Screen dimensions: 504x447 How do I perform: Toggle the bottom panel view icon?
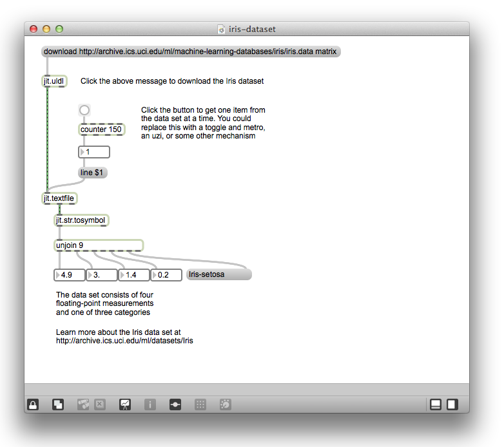click(x=436, y=404)
